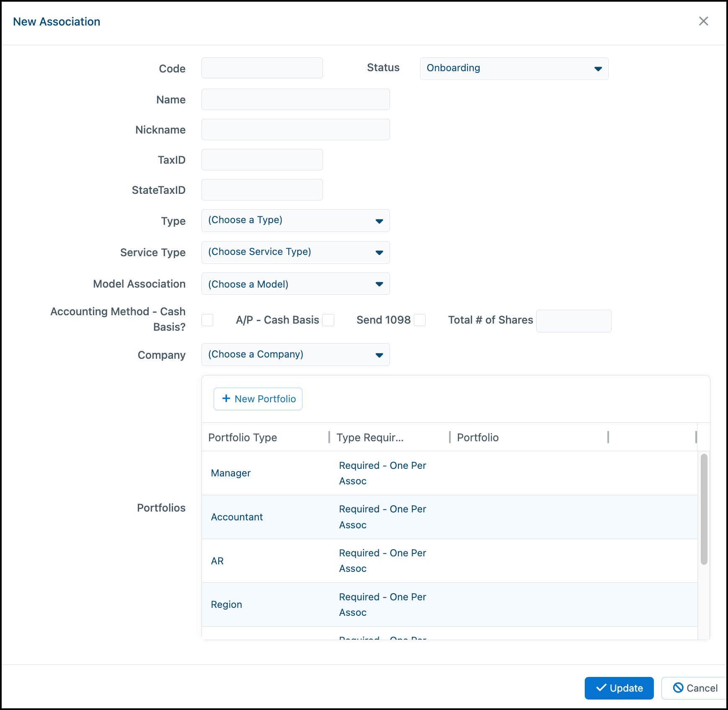Click the plus icon on New Portfolio
Viewport: 728px width, 710px height.
tap(226, 399)
